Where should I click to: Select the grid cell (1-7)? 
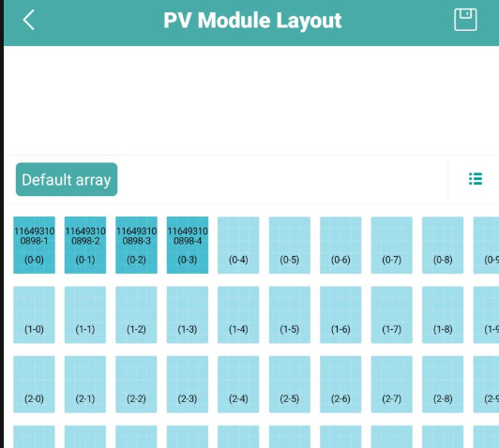tap(392, 315)
